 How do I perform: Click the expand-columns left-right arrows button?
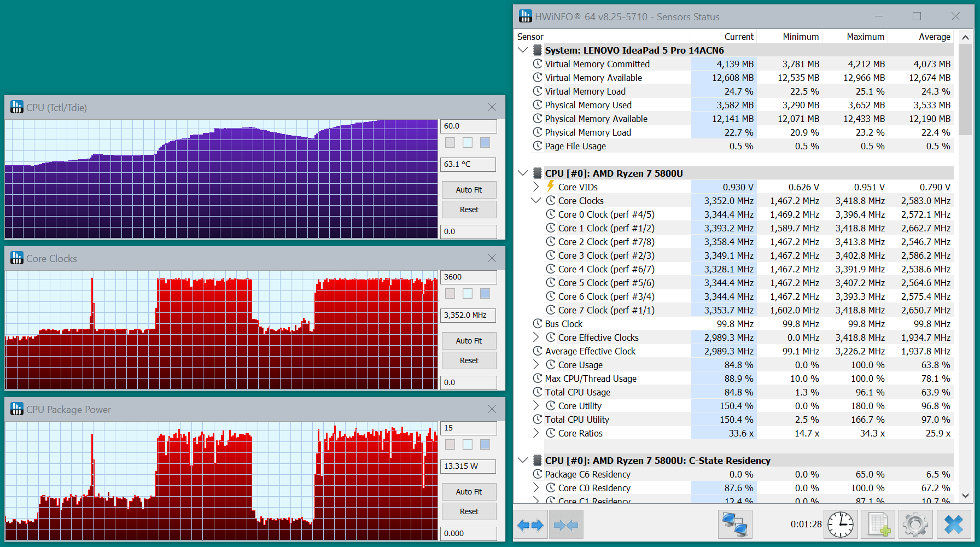530,525
